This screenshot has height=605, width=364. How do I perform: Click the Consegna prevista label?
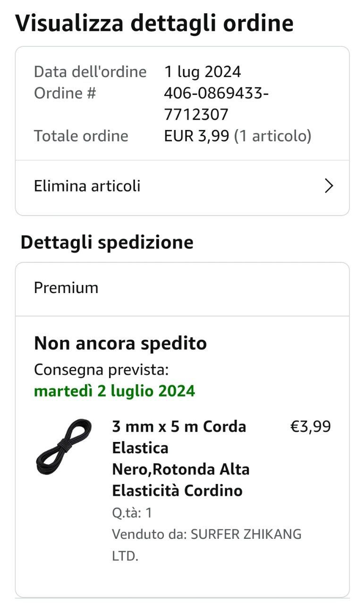coord(101,370)
